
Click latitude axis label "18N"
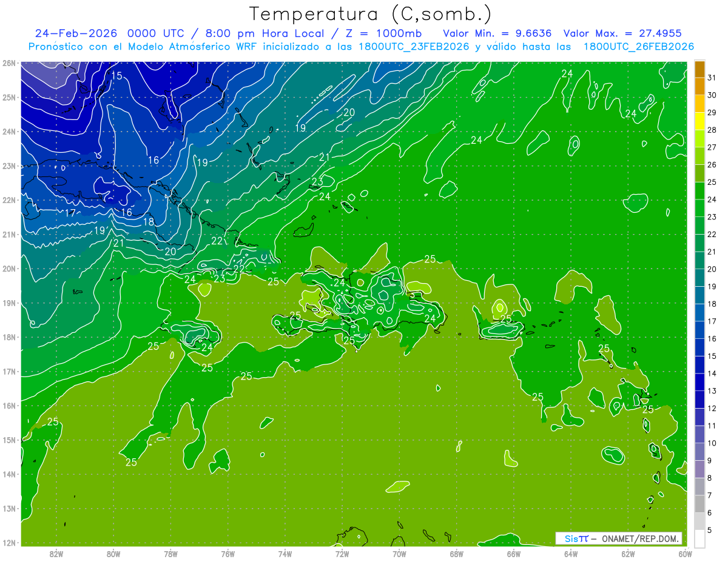(x=9, y=337)
